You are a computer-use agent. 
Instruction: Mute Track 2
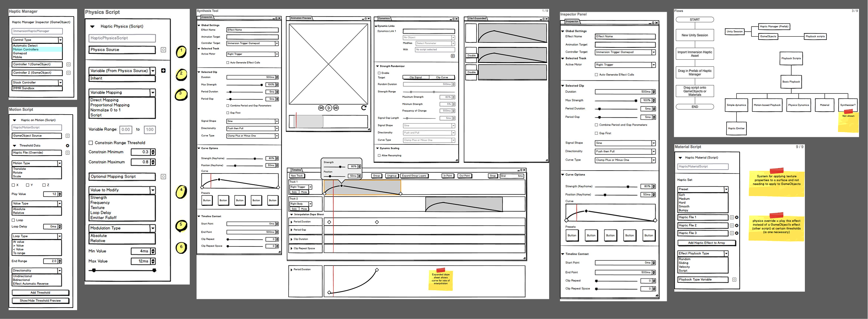click(304, 209)
